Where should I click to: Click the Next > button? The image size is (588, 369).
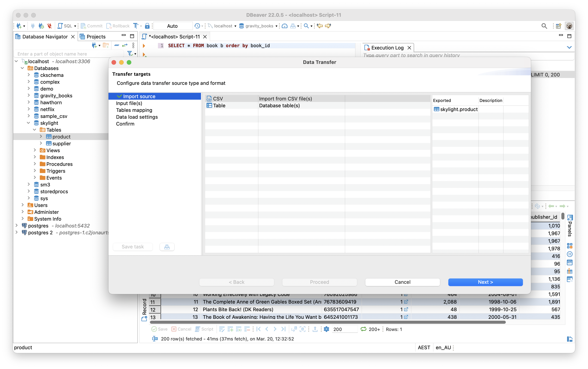click(485, 282)
